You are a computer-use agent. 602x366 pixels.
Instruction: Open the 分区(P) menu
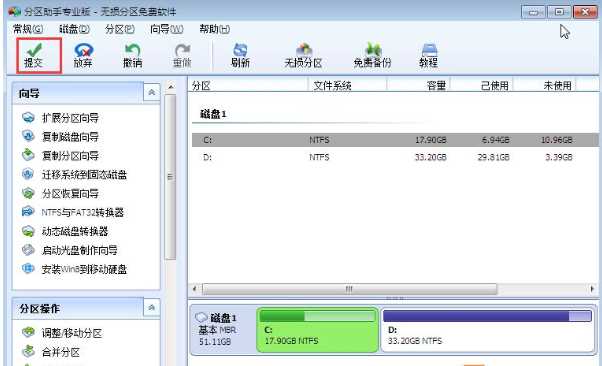tap(120, 29)
